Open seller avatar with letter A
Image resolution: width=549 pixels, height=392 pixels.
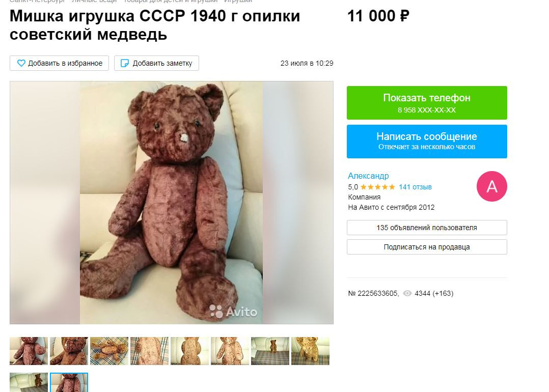coord(491,186)
